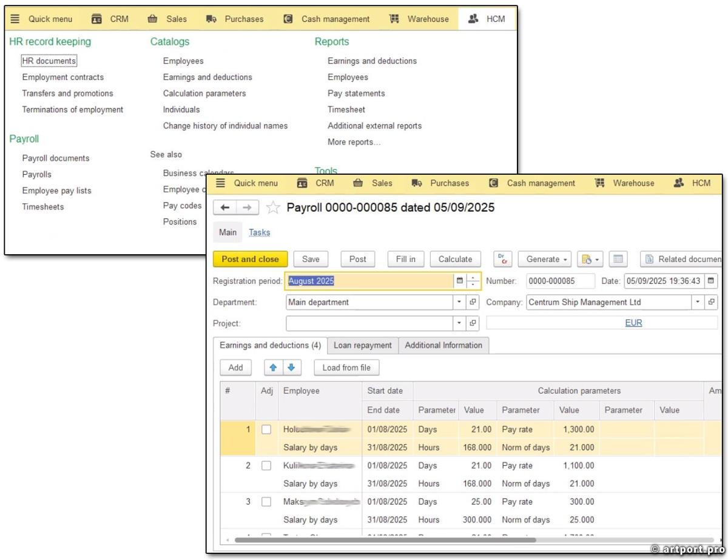Image resolution: width=728 pixels, height=560 pixels.
Task: Move row up with blue up arrow
Action: coord(273,367)
